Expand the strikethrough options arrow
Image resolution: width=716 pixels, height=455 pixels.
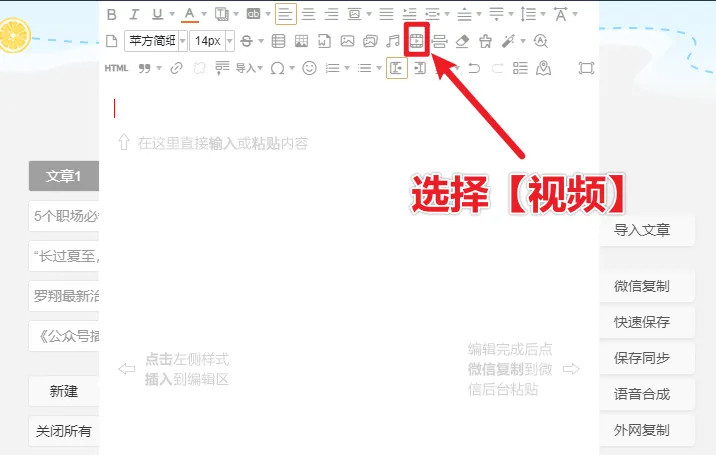pos(261,41)
